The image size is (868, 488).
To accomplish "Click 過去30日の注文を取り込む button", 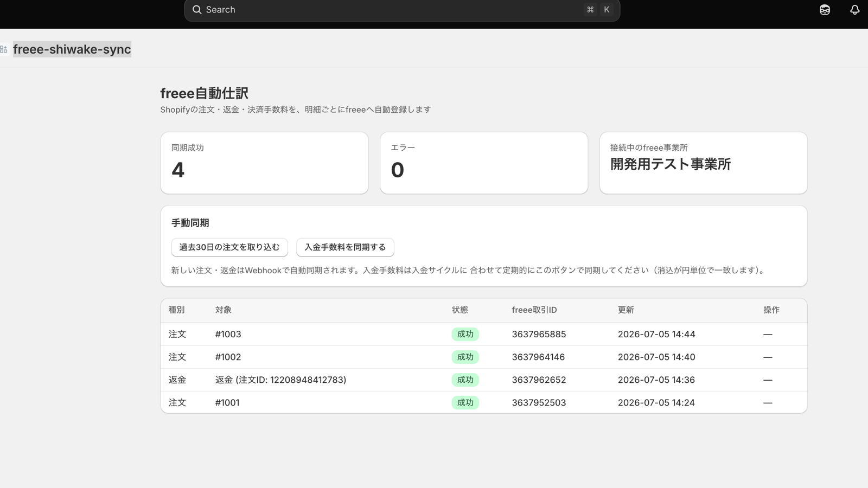I will 229,247.
